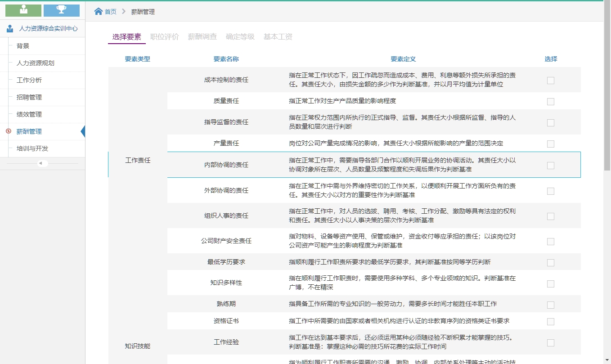The image size is (611, 364).
Task: Click the blue trophy icon button
Action: click(x=62, y=10)
